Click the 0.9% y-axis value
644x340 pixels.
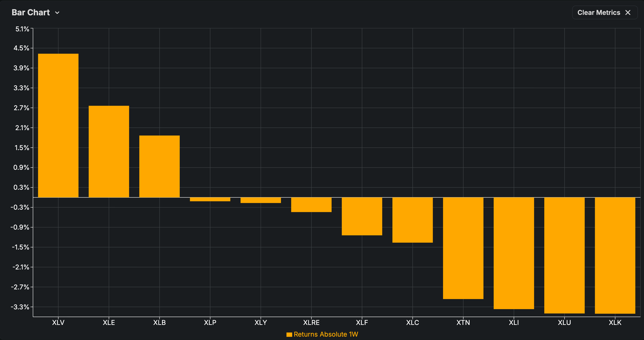[x=21, y=168]
